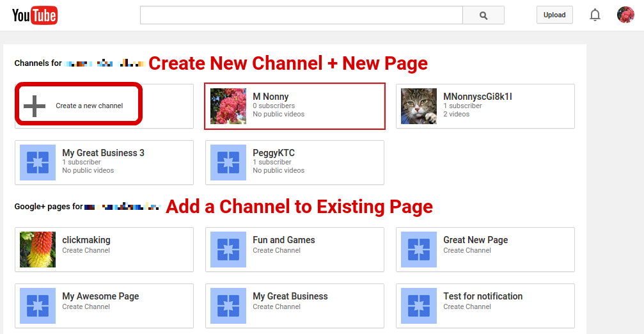Click '1 subscriber' under MNonnyscGi8k1I

click(x=462, y=106)
